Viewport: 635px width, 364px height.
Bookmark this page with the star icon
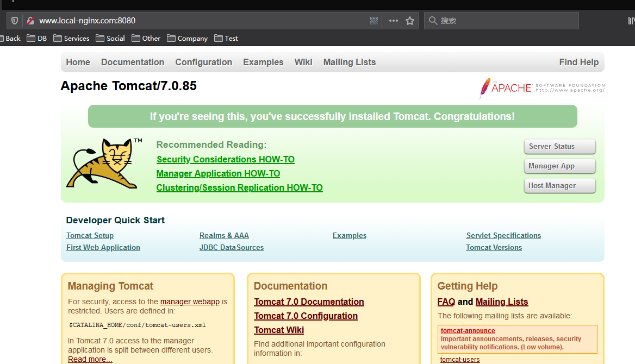coord(410,21)
